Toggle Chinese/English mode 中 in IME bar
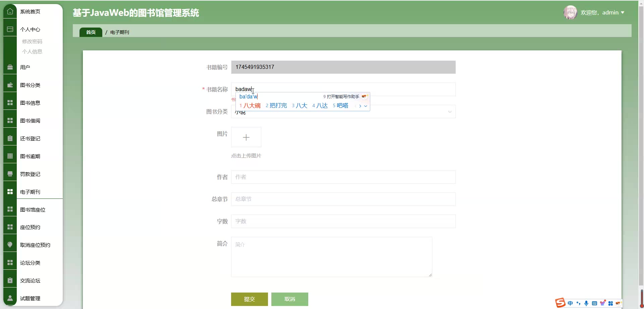This screenshot has width=644, height=309. [570, 303]
